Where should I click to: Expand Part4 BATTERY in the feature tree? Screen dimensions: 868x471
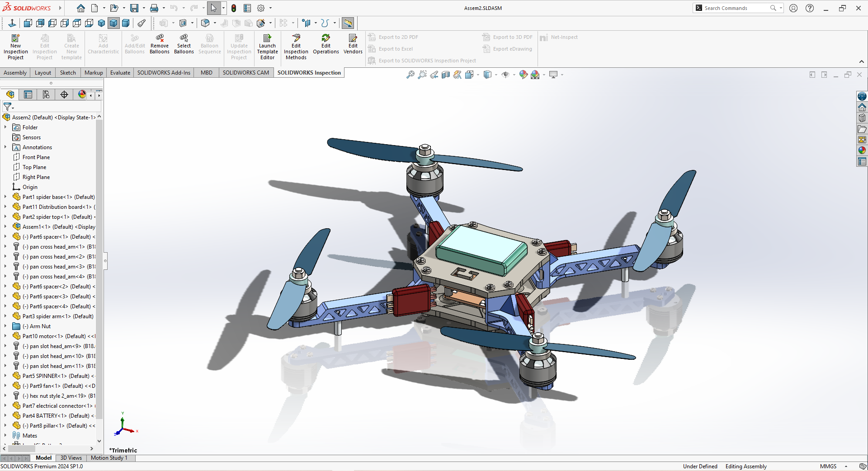point(5,415)
